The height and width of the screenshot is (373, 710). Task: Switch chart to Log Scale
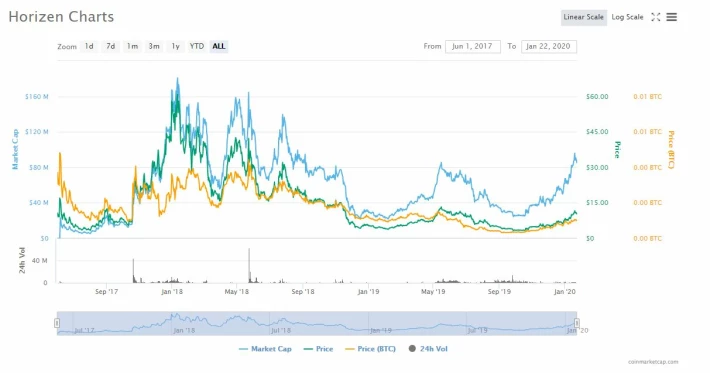click(x=627, y=17)
